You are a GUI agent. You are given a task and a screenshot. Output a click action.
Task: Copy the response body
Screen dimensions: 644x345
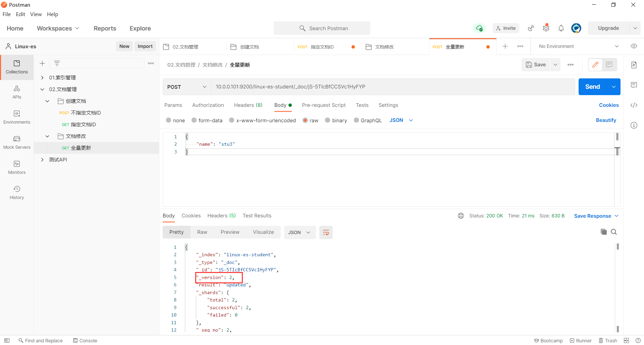coord(604,232)
